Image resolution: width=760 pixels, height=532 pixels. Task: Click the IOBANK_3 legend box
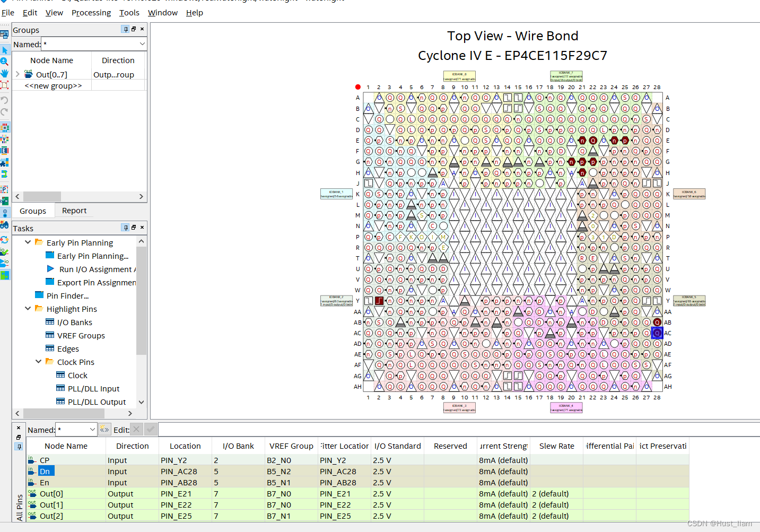click(459, 407)
